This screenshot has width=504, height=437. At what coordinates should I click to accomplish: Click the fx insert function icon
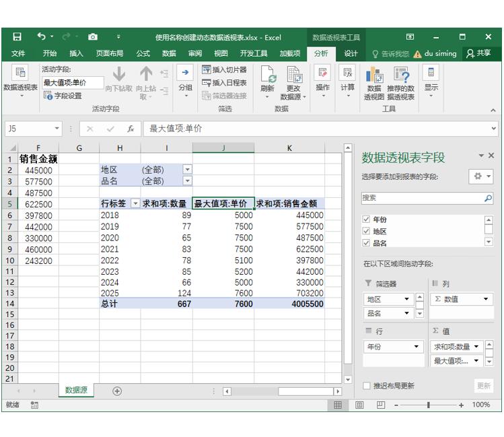tap(131, 129)
